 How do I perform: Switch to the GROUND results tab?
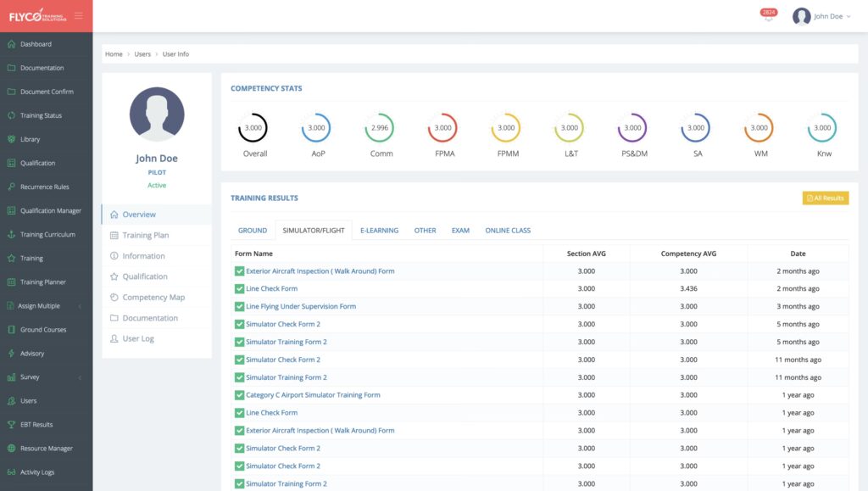[253, 230]
